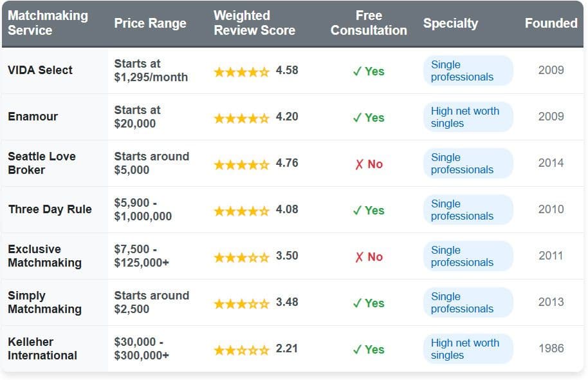The width and height of the screenshot is (588, 380).
Task: Click the Price Range column header
Action: pos(150,23)
